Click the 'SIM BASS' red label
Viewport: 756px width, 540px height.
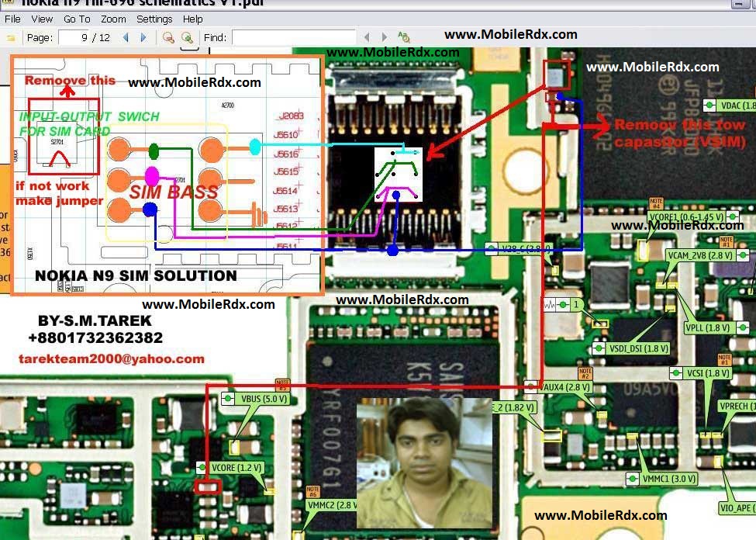pyautogui.click(x=174, y=192)
